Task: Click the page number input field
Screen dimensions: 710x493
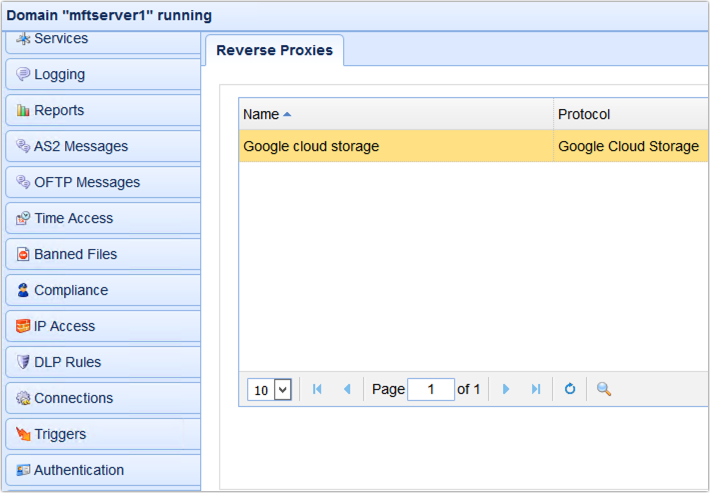Action: (430, 389)
